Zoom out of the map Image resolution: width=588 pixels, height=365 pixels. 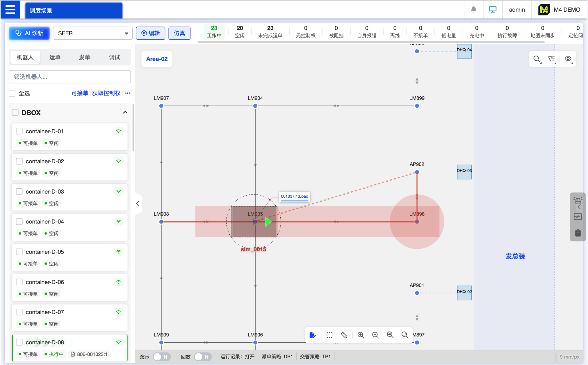(375, 335)
